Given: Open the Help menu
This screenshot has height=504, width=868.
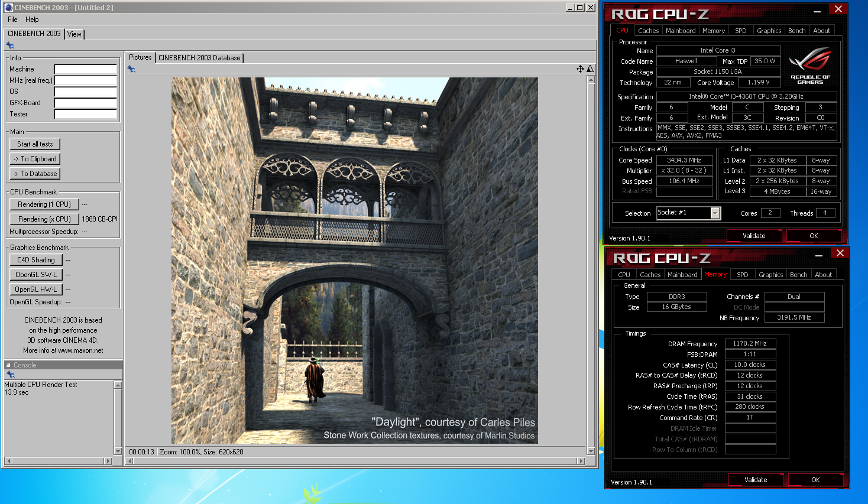Looking at the screenshot, I should click(x=32, y=19).
